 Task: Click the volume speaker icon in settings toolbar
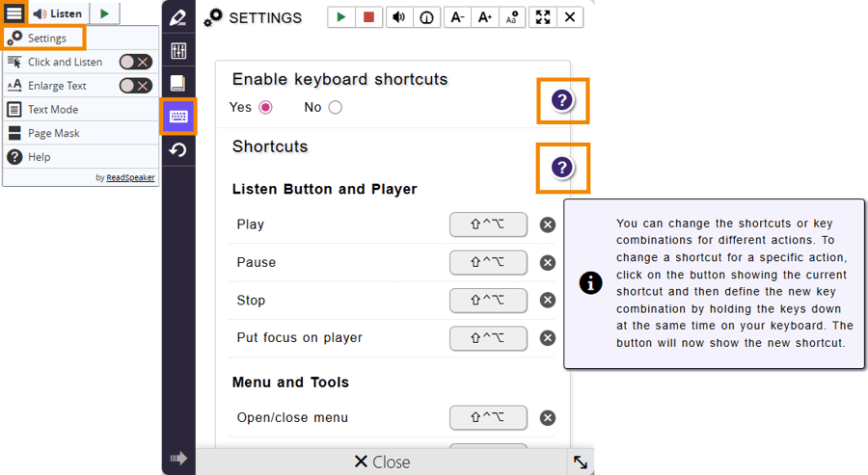(397, 17)
